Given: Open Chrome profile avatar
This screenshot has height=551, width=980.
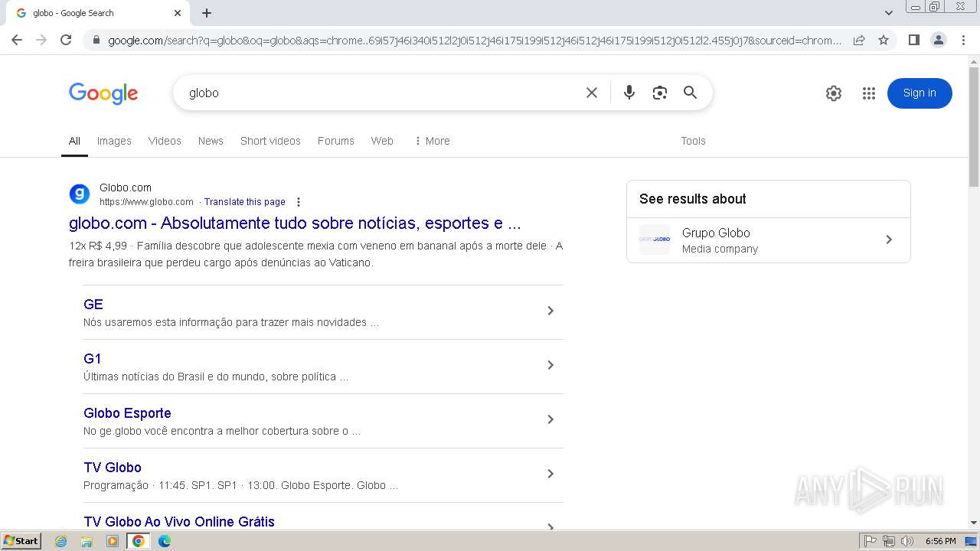Looking at the screenshot, I should 939,40.
